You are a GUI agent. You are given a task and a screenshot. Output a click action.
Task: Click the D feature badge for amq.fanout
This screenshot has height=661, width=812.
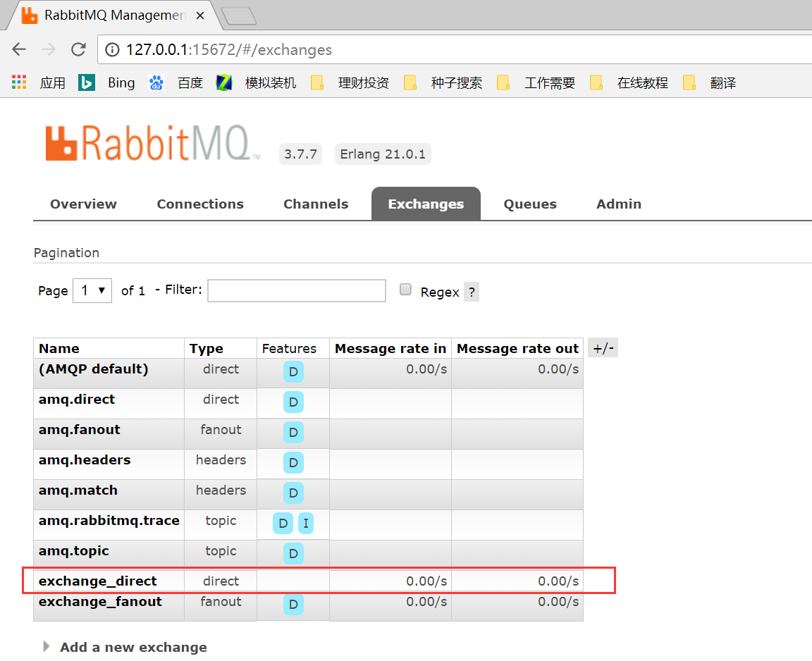pyautogui.click(x=293, y=432)
